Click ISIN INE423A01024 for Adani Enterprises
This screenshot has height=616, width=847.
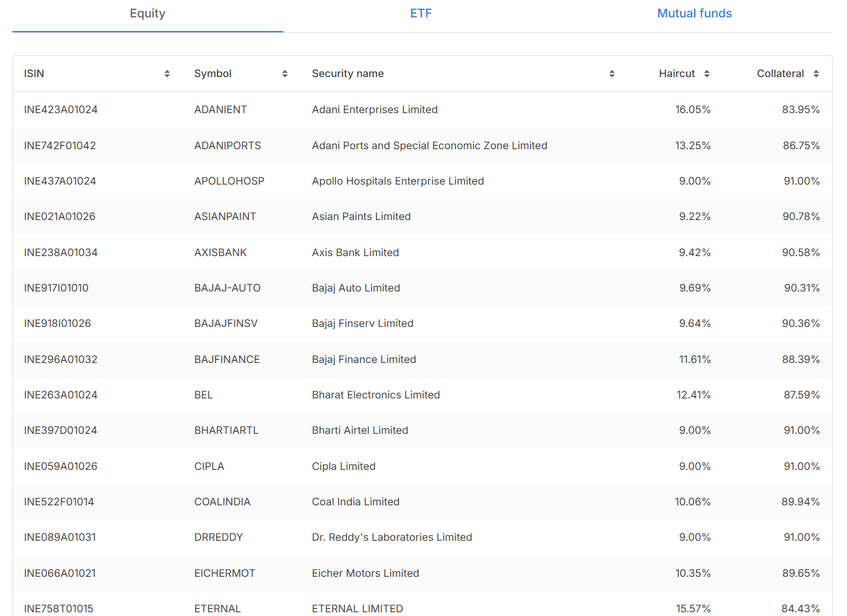point(60,109)
